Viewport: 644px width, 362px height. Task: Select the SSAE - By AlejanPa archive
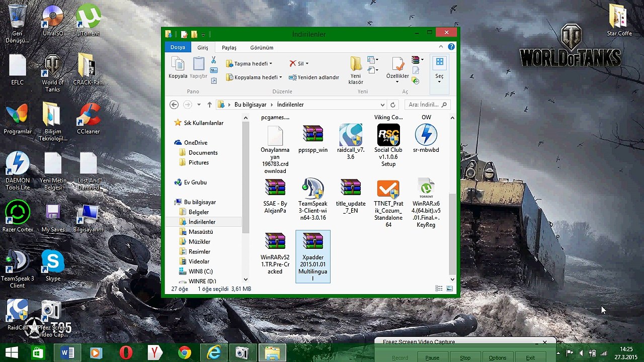pyautogui.click(x=275, y=196)
